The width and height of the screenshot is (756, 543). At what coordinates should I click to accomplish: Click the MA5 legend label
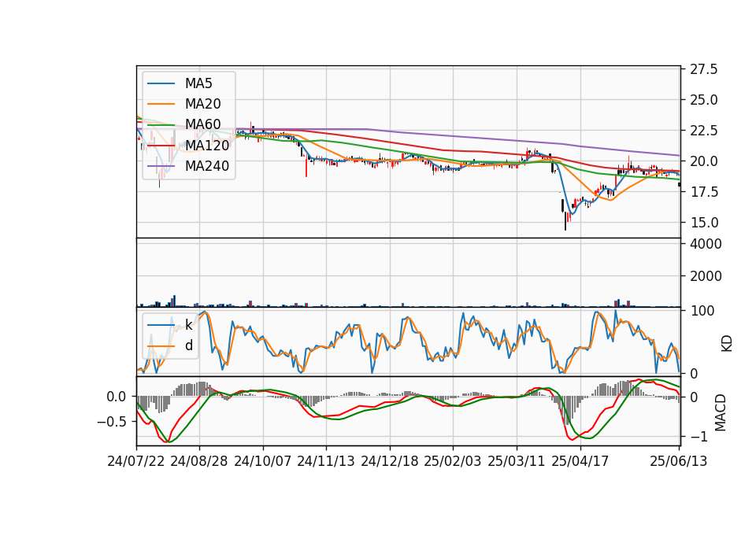tap(198, 83)
